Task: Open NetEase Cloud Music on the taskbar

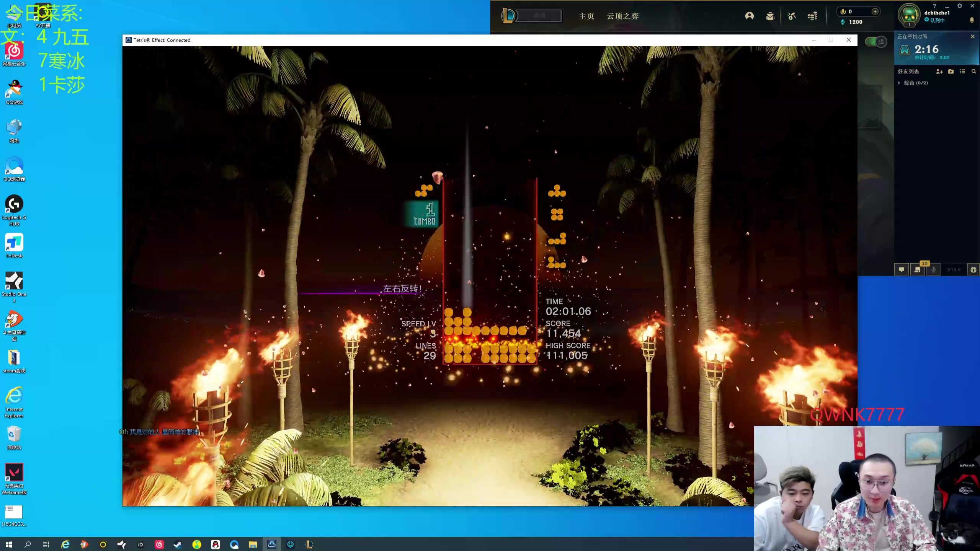Action: point(159,544)
